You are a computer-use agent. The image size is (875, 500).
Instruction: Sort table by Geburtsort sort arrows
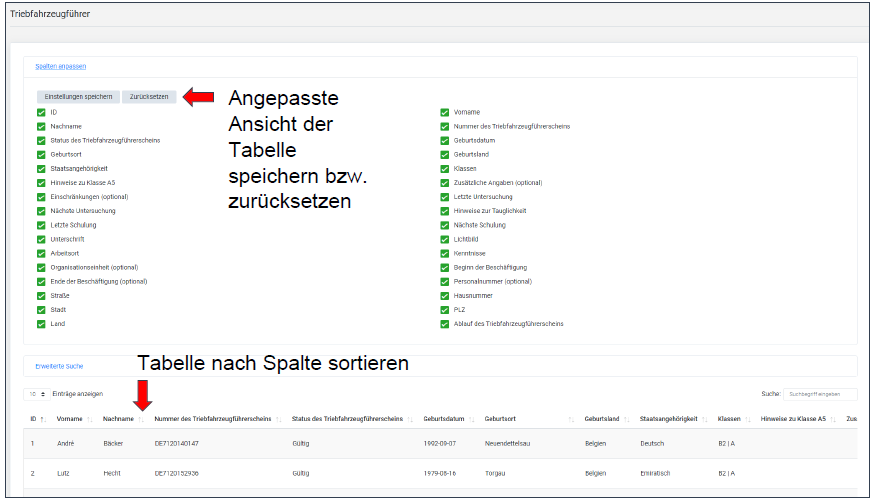571,419
